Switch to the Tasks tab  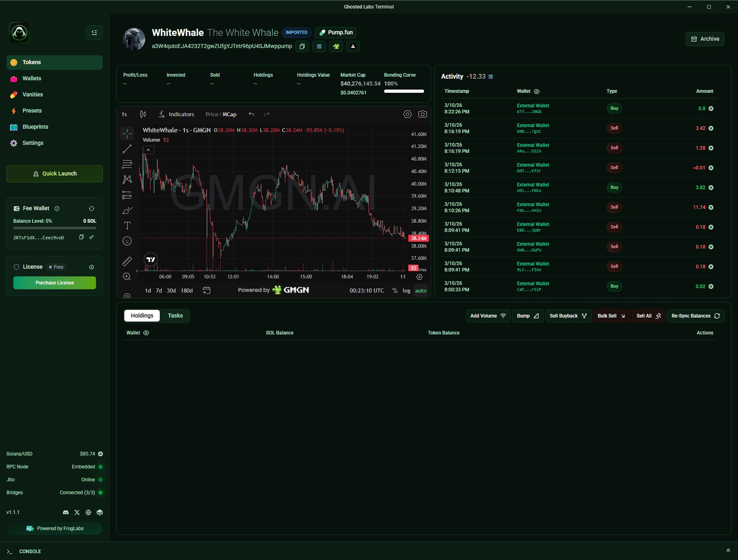point(175,316)
